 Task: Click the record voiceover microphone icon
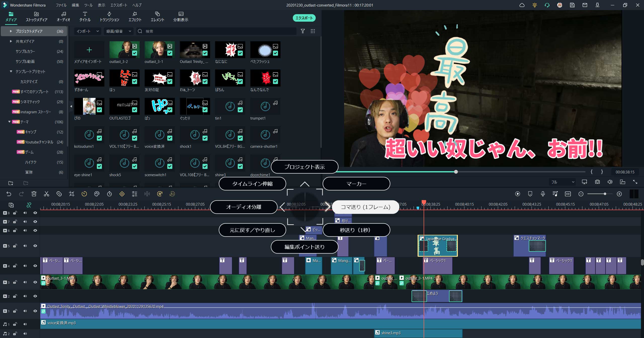[543, 194]
